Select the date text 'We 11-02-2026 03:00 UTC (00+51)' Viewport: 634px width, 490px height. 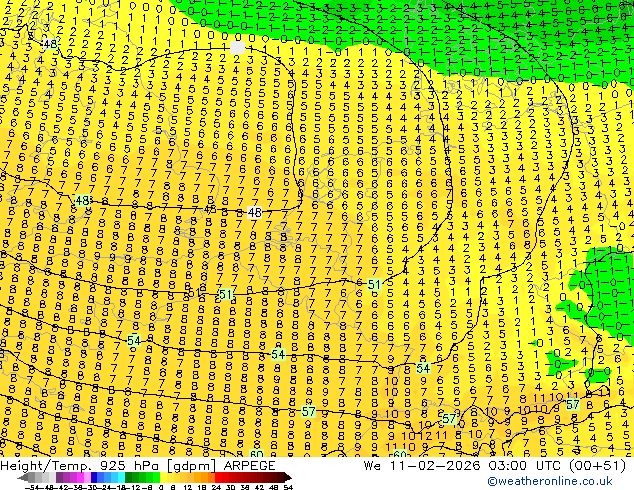tap(495, 466)
